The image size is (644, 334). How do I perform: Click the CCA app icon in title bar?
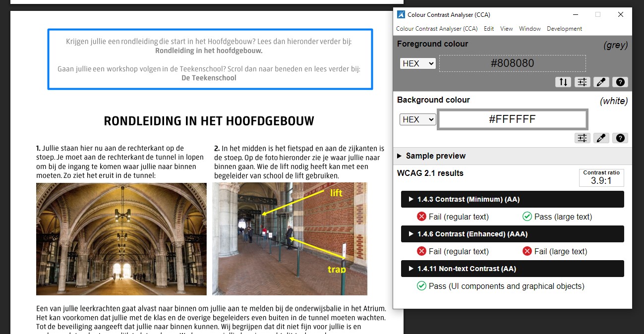click(x=401, y=15)
